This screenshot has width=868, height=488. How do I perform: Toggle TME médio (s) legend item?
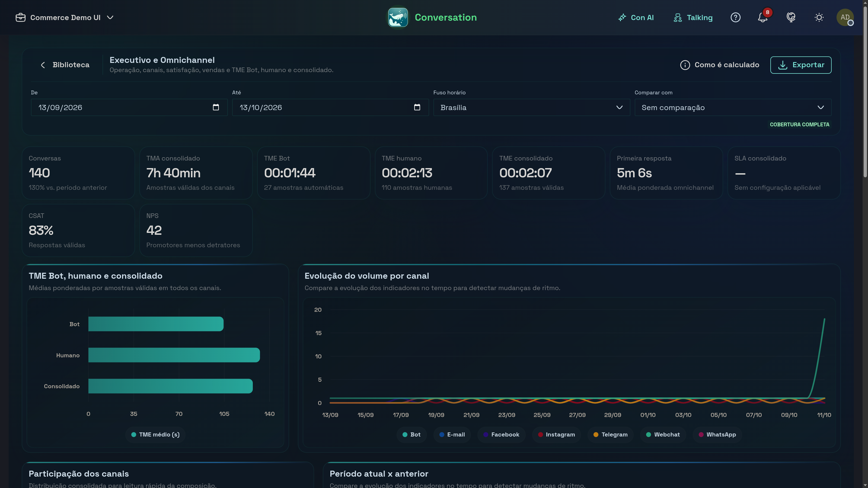[155, 434]
